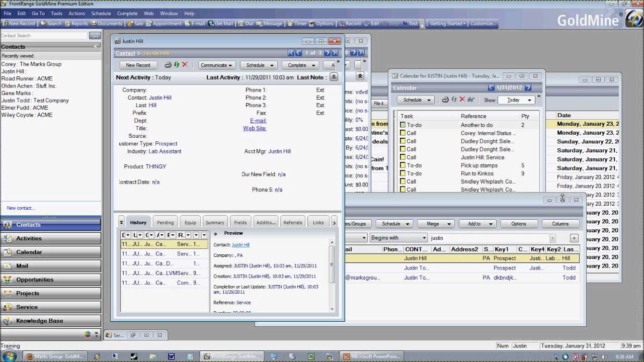Click the Dial toolbar icon
The width and height of the screenshot is (644, 362).
(x=246, y=24)
